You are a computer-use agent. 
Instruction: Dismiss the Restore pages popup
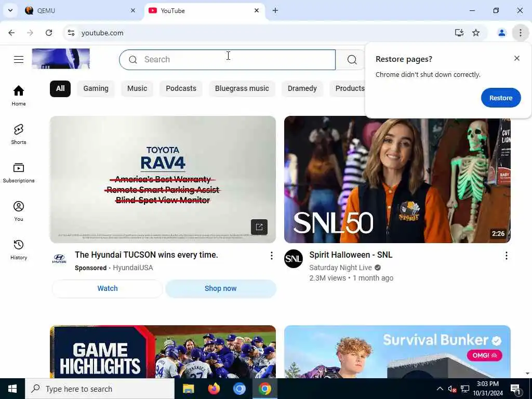click(517, 58)
